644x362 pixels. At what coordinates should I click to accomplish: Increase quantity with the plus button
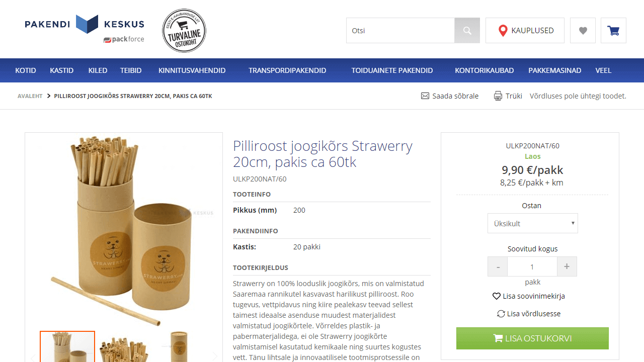(567, 266)
